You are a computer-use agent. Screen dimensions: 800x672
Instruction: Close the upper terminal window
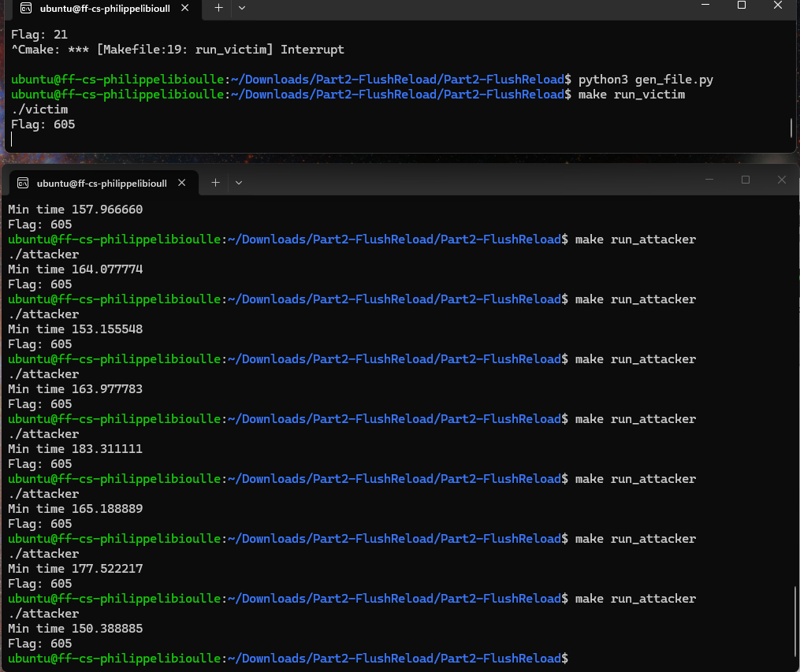(x=778, y=5)
